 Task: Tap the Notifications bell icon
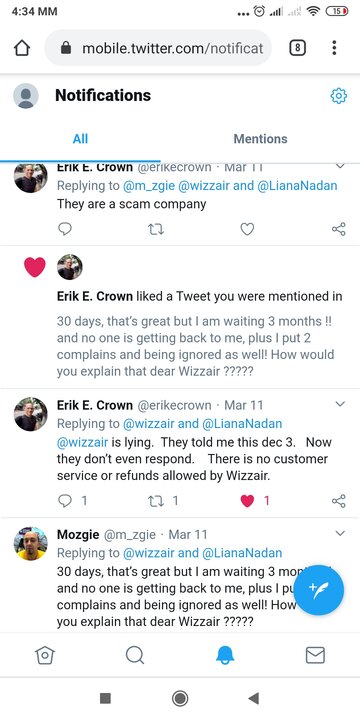tap(225, 655)
